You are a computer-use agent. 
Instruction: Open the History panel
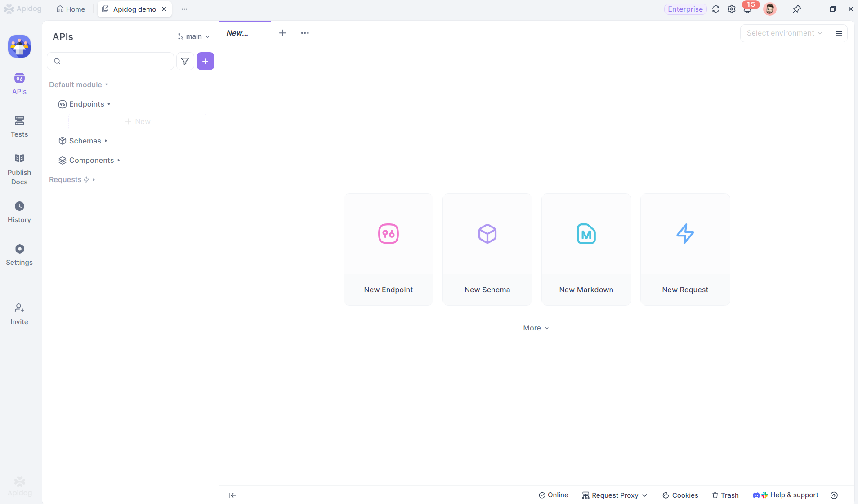click(x=19, y=212)
